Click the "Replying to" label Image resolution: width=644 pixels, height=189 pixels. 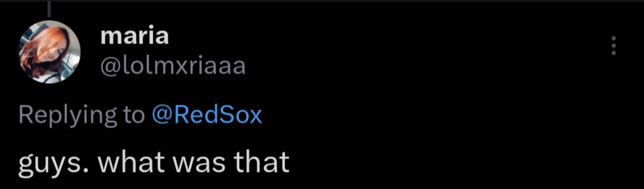tap(82, 115)
